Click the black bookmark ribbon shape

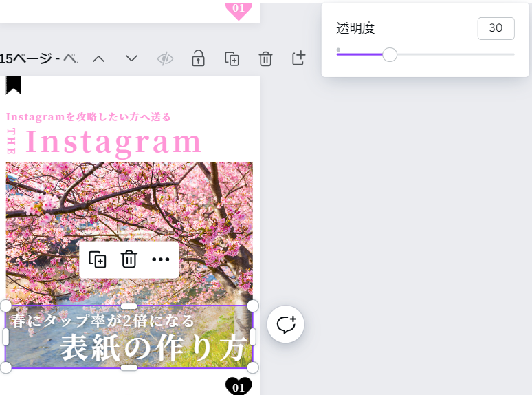[x=14, y=85]
